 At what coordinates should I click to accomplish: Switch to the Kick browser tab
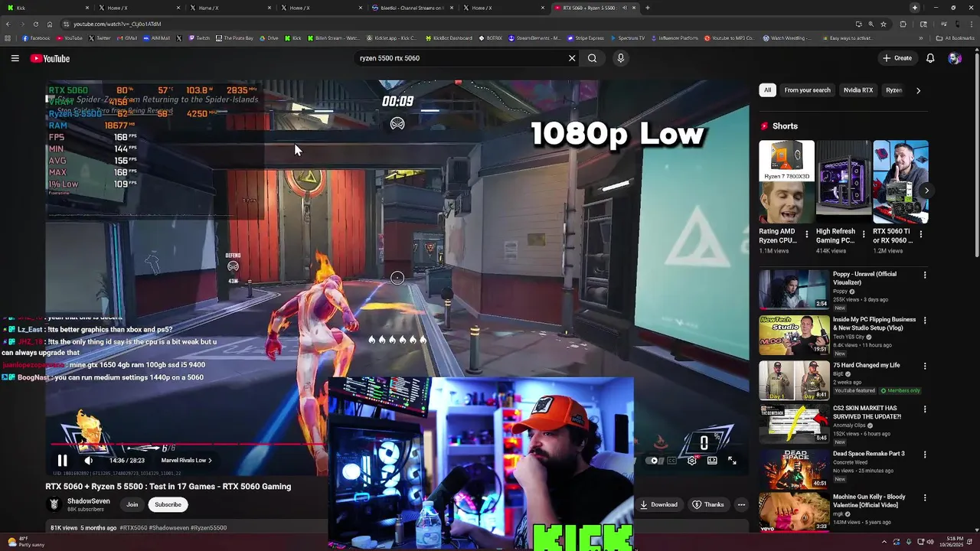tap(46, 8)
